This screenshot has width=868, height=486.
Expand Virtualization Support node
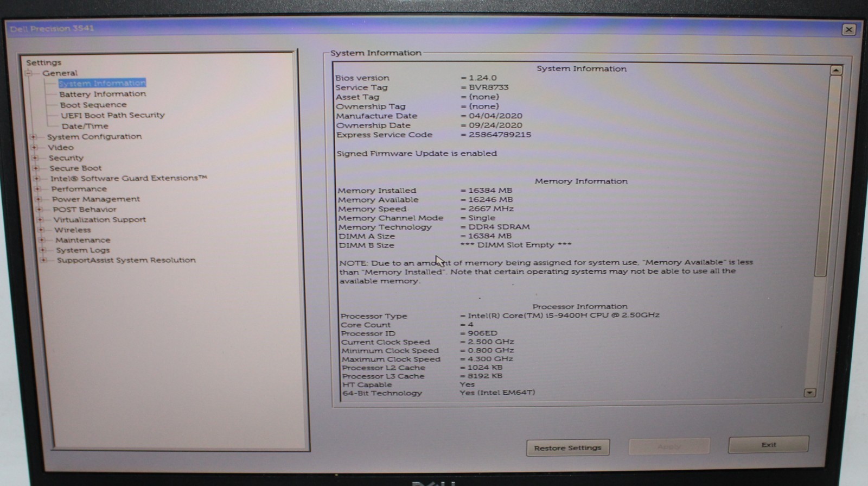(x=40, y=220)
